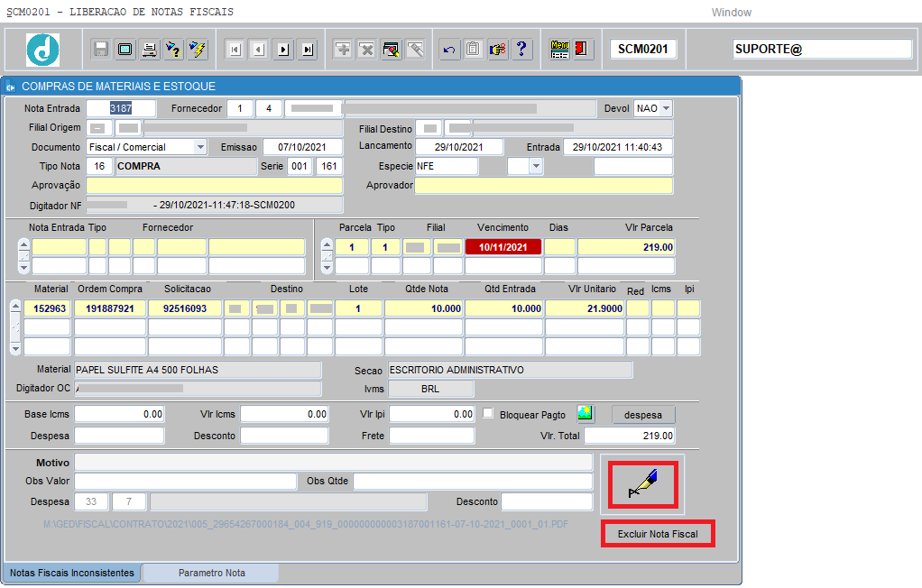Screen dimensions: 922x588
Task: Click the delete record X icon
Action: pos(367,50)
